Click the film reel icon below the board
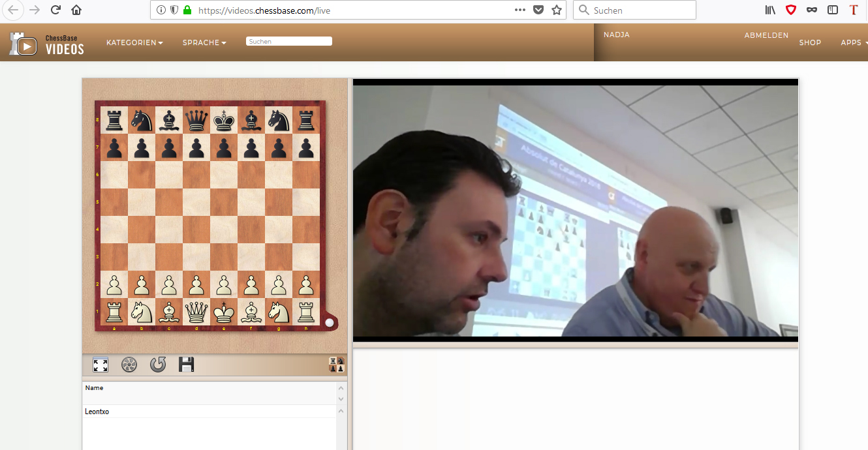This screenshot has height=450, width=868. point(129,365)
